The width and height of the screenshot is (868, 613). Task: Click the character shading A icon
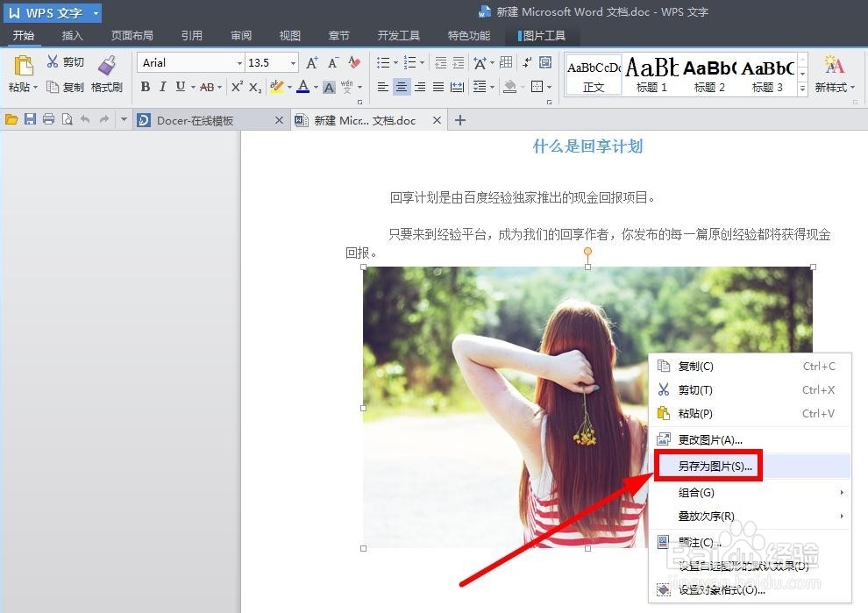coord(329,87)
